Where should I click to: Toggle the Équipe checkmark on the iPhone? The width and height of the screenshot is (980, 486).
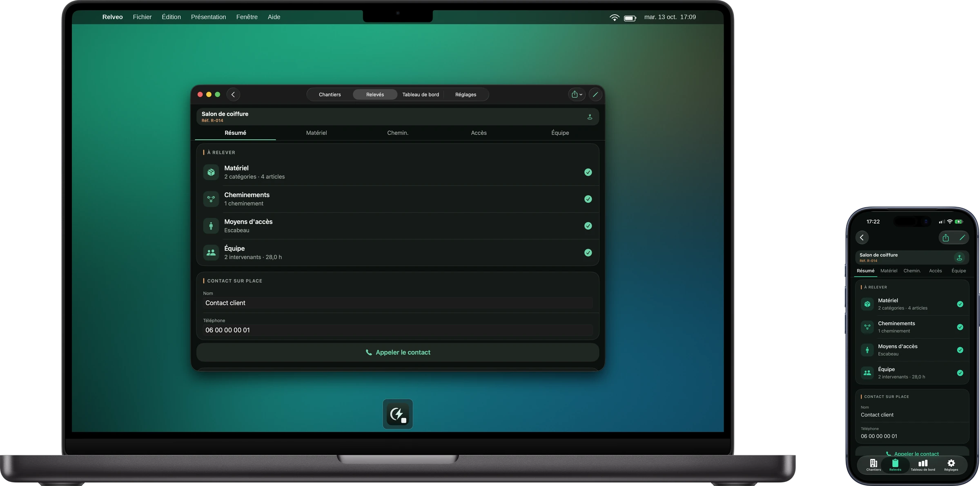pos(960,373)
